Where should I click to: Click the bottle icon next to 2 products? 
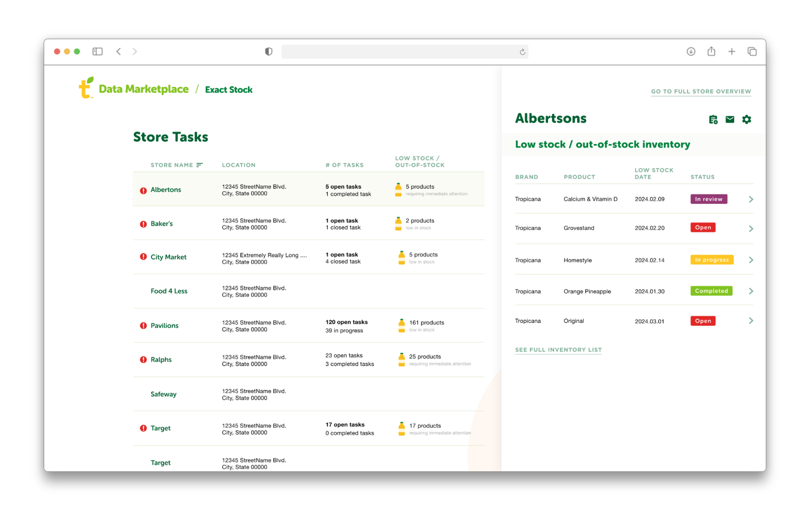click(398, 224)
